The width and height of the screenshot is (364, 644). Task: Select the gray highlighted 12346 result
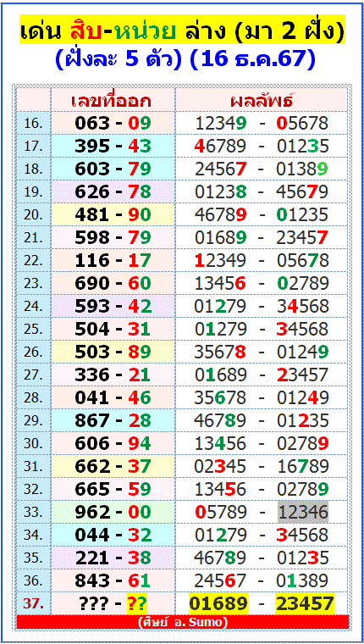point(303,512)
